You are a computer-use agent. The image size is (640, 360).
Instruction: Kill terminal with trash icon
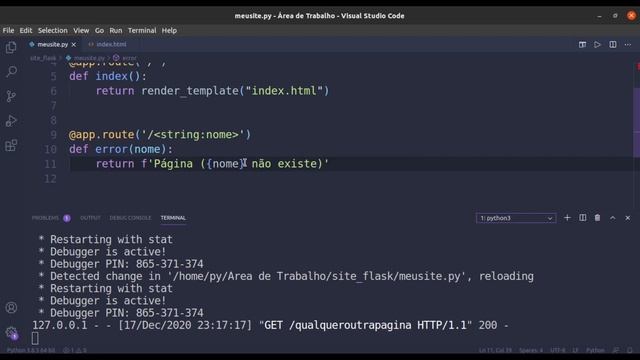pyautogui.click(x=597, y=218)
